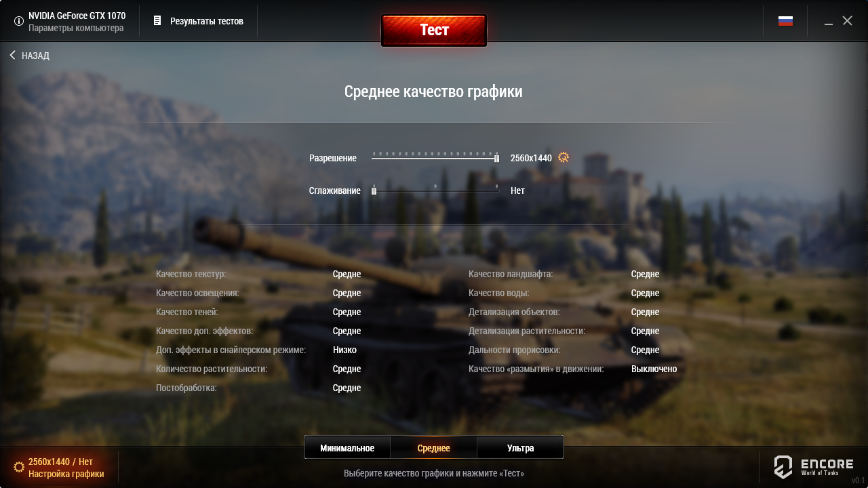Image resolution: width=868 pixels, height=488 pixels.
Task: Click the ENCORE World of Tanks logo
Action: point(814,467)
